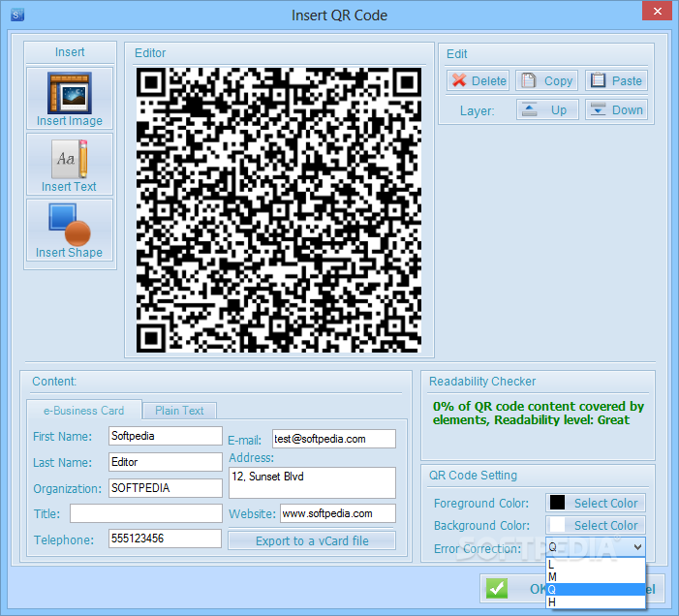The width and height of the screenshot is (679, 616).
Task: Choose error correction level H
Action: pyautogui.click(x=596, y=601)
